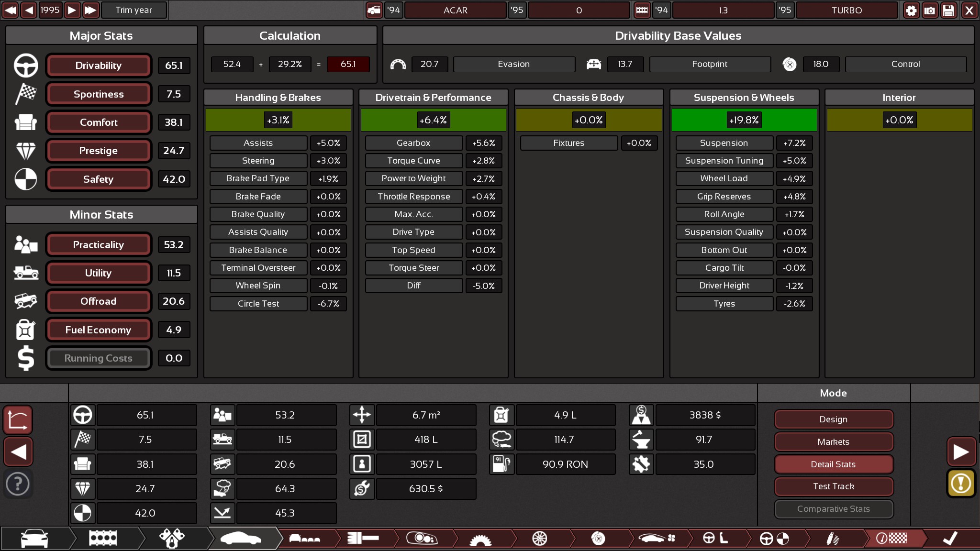
Task: Select the Comfort stat button
Action: click(99, 122)
